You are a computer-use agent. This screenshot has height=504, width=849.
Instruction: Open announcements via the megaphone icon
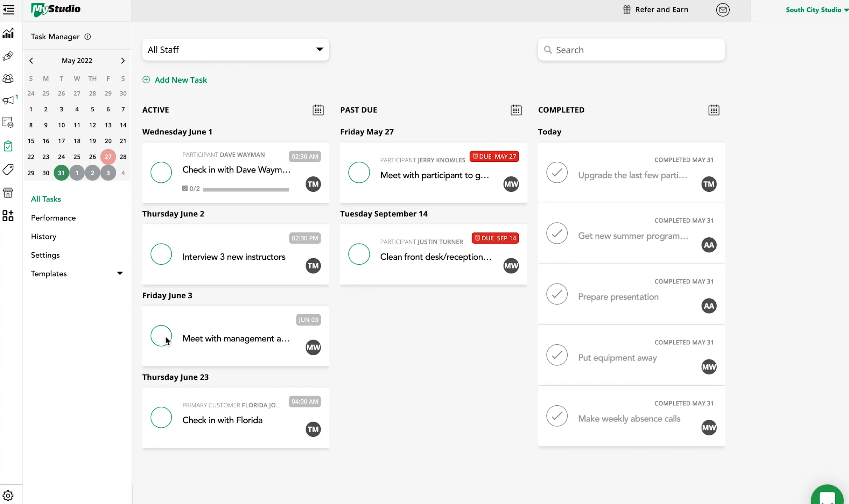pos(8,100)
